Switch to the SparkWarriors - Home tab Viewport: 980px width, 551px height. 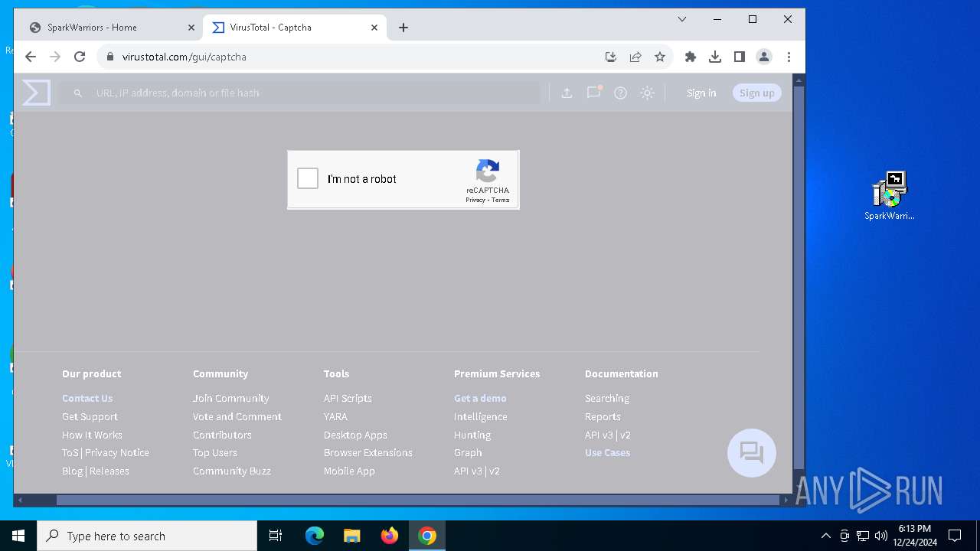[x=108, y=28]
